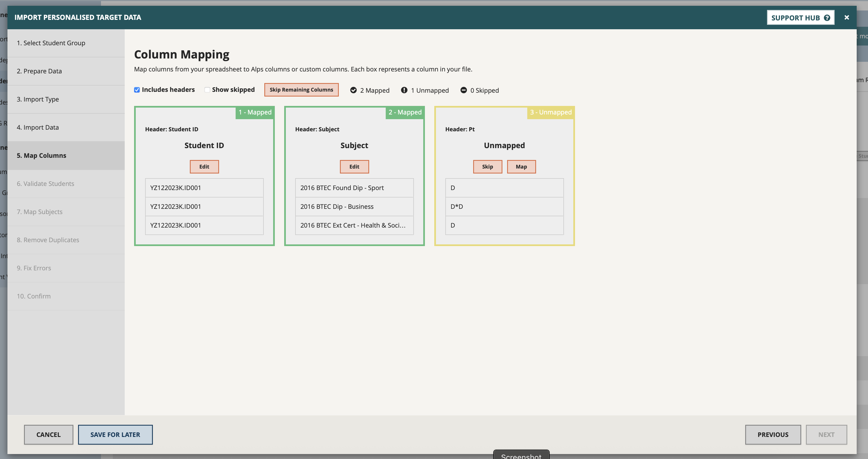Screen dimensions: 868x459
Task: Click the Support Hub help icon
Action: pyautogui.click(x=827, y=18)
